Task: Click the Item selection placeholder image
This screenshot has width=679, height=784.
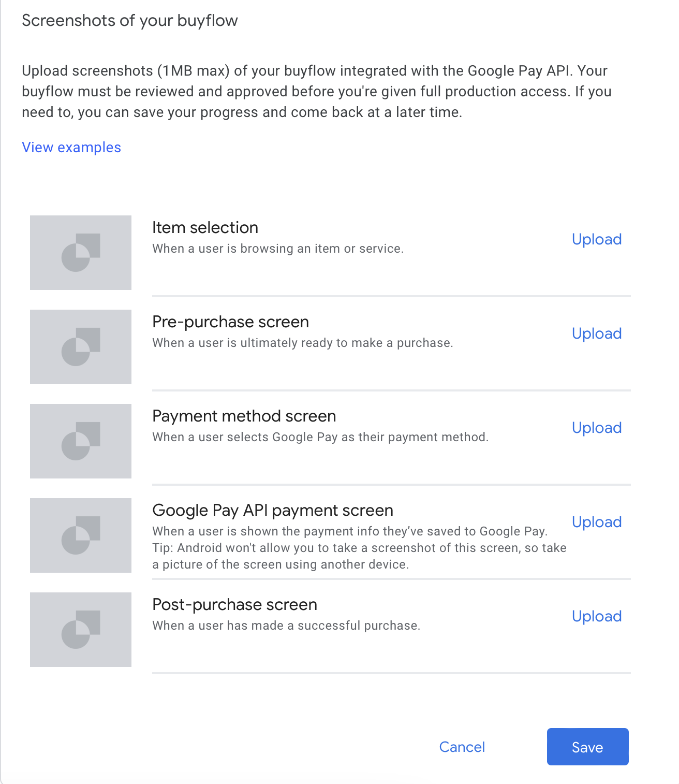Action: (81, 253)
